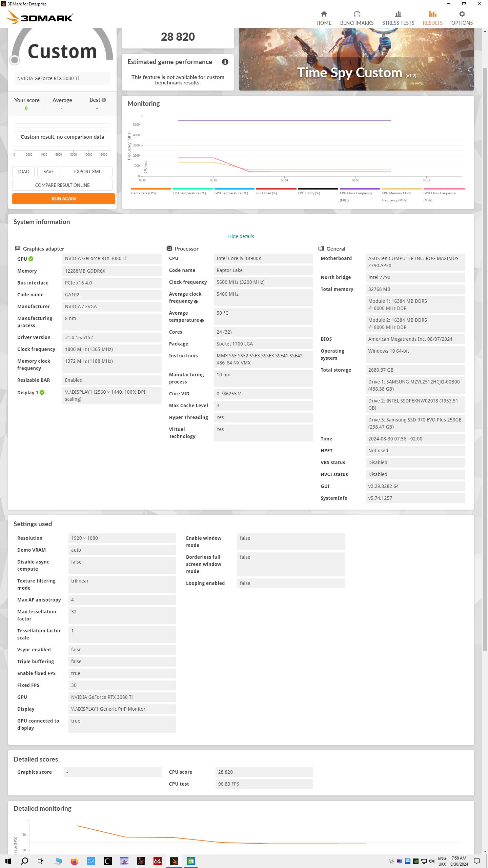Click the NVIDIA GeForce RTX 3080 Ti score field
The image size is (488, 868).
point(62,78)
